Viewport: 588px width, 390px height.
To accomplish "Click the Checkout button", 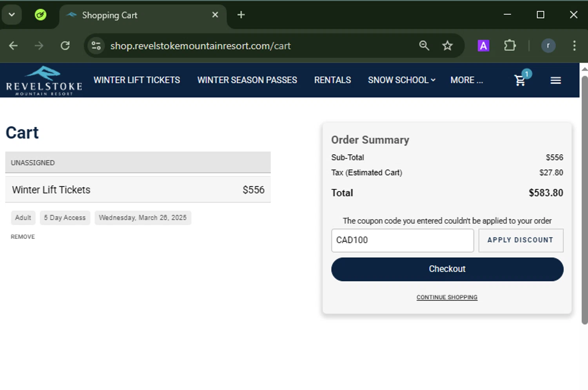I will click(x=447, y=269).
